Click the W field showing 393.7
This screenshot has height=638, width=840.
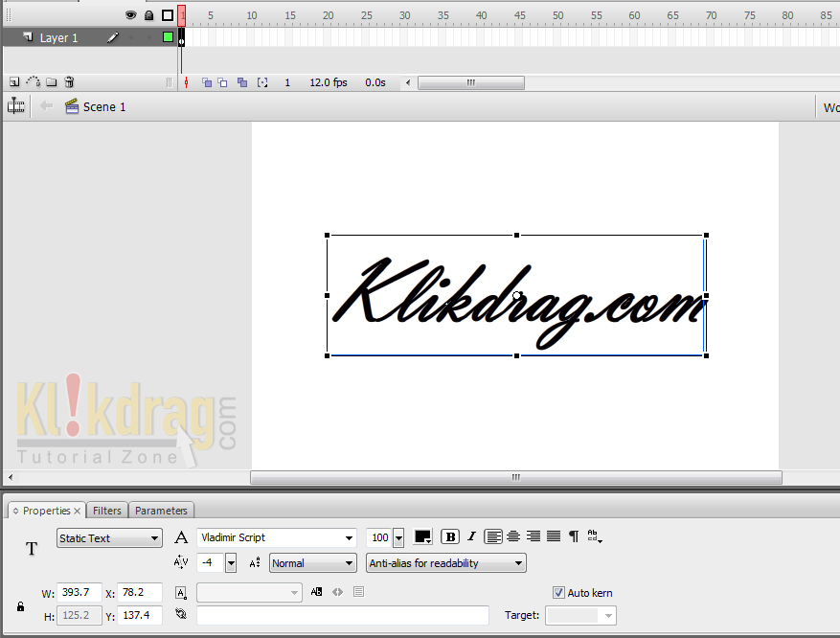(79, 592)
